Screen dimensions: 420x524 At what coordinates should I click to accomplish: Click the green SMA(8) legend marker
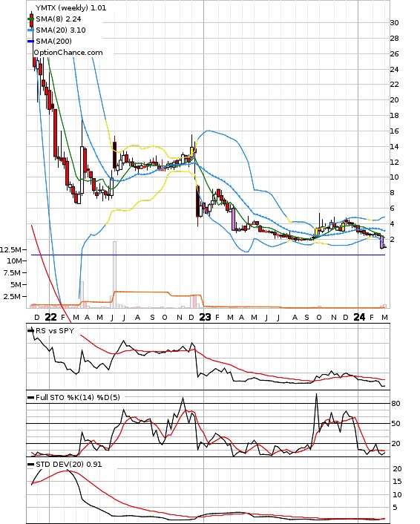[30, 19]
